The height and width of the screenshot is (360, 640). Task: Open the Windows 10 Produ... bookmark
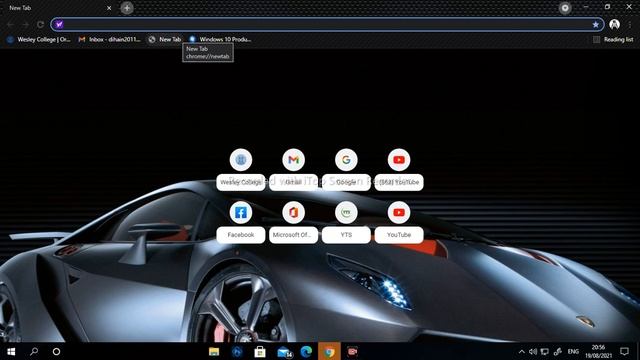220,39
